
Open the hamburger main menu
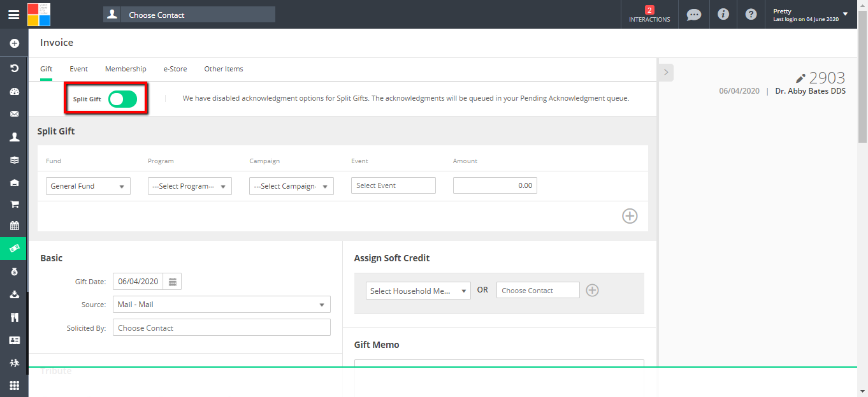click(x=13, y=15)
